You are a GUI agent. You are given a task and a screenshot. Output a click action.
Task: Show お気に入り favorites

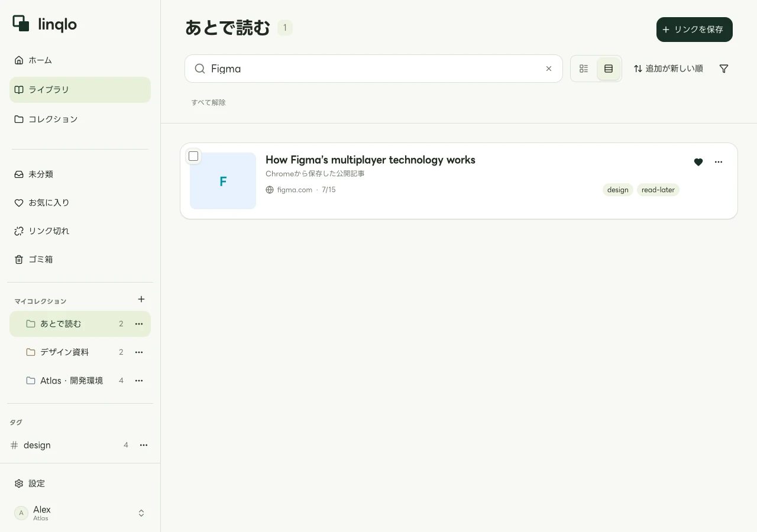click(x=80, y=203)
